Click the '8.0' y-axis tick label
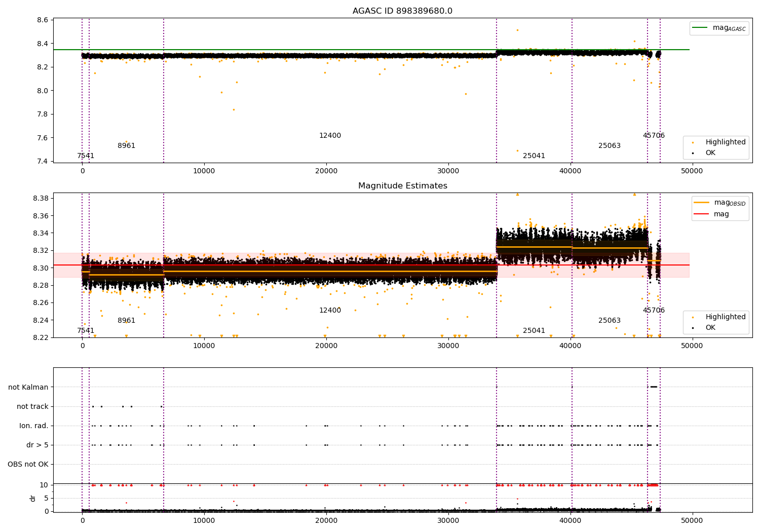 point(43,91)
